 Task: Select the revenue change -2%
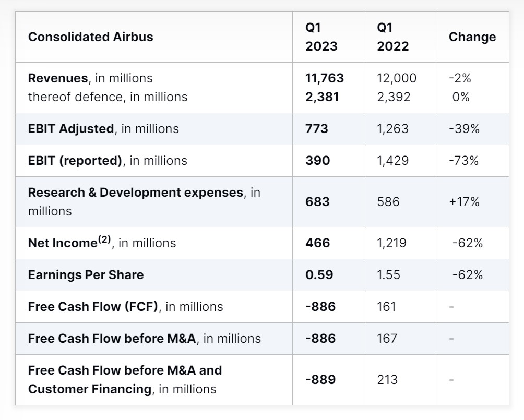[460, 78]
